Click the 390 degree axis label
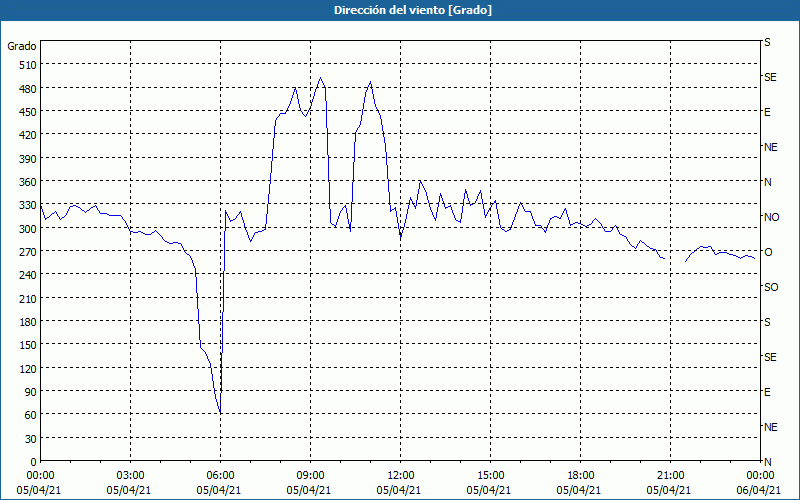This screenshot has width=800, height=500. pyautogui.click(x=29, y=158)
